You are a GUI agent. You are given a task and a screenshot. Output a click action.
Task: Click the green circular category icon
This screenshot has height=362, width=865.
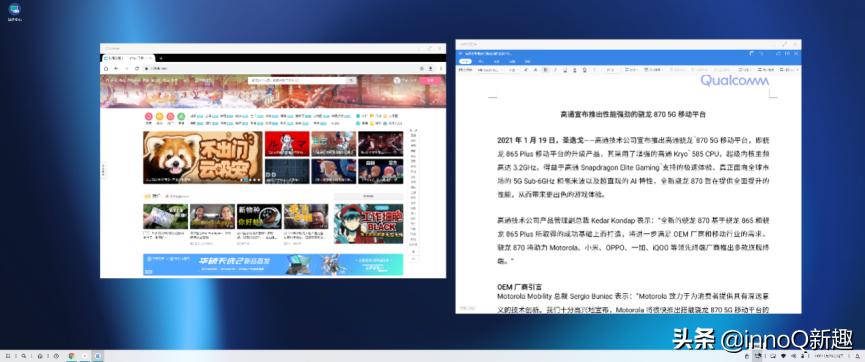click(181, 116)
